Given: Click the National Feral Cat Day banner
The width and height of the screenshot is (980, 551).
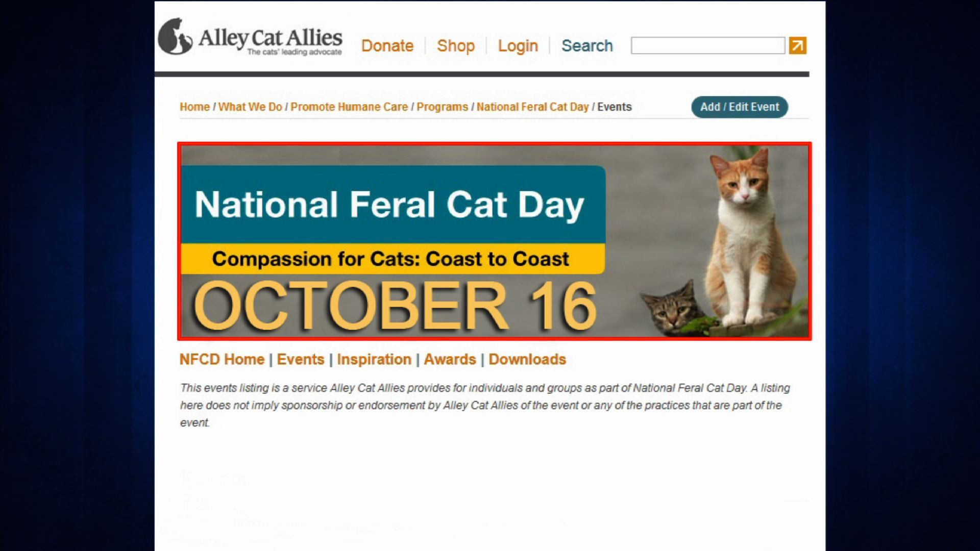Looking at the screenshot, I should 494,241.
